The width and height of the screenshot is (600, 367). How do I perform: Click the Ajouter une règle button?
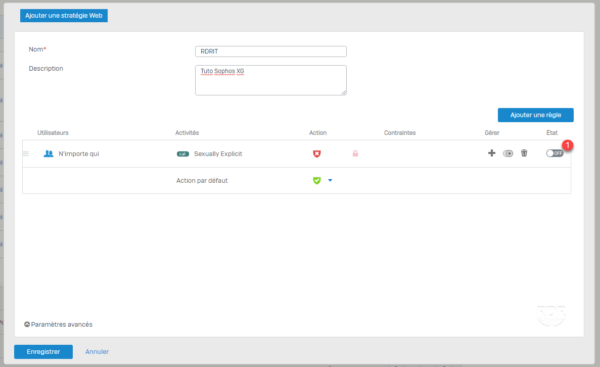click(535, 115)
